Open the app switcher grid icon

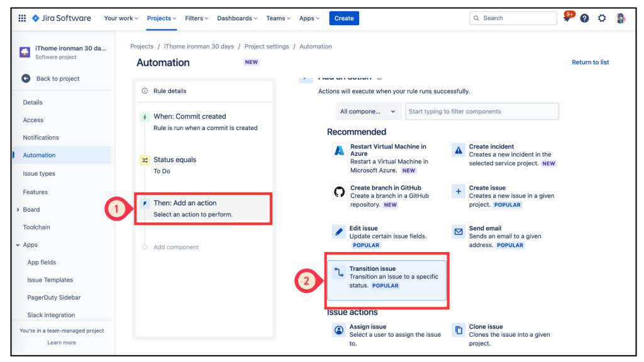pos(22,18)
